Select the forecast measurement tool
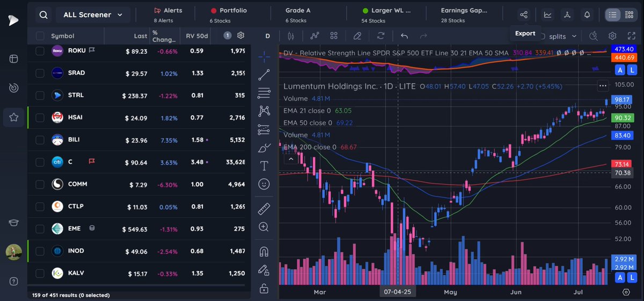 point(264,129)
